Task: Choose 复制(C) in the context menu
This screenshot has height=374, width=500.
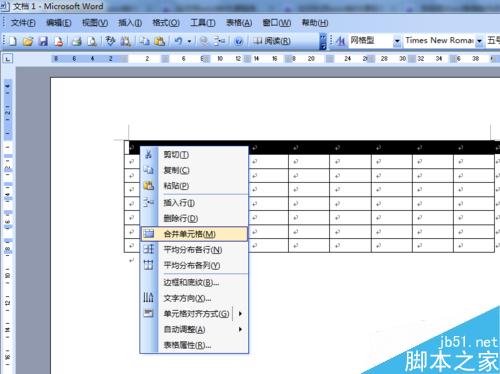Action: pyautogui.click(x=194, y=170)
